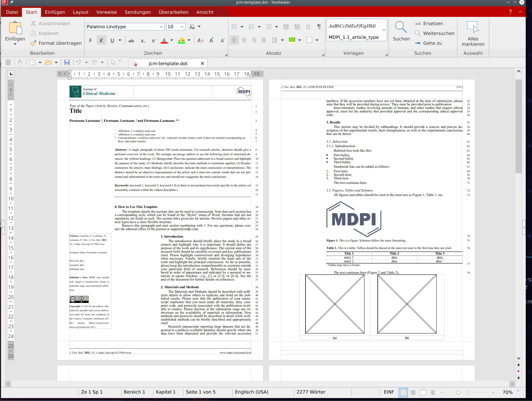Activate Format übertragen brush
The width and height of the screenshot is (532, 401).
(33, 43)
